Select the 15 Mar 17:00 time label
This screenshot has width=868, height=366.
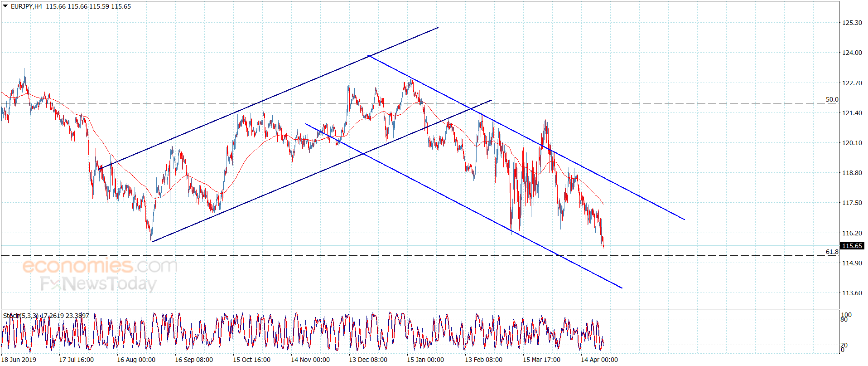pos(541,360)
